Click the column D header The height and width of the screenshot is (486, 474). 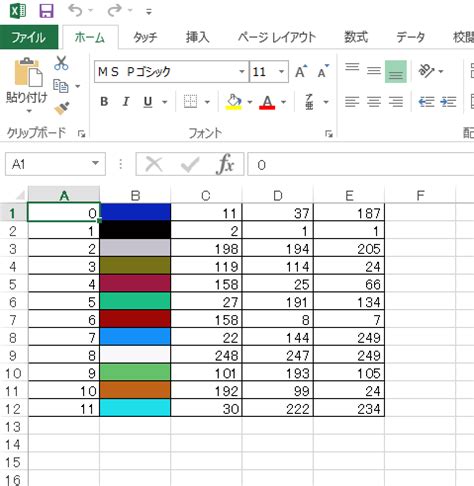tap(278, 195)
